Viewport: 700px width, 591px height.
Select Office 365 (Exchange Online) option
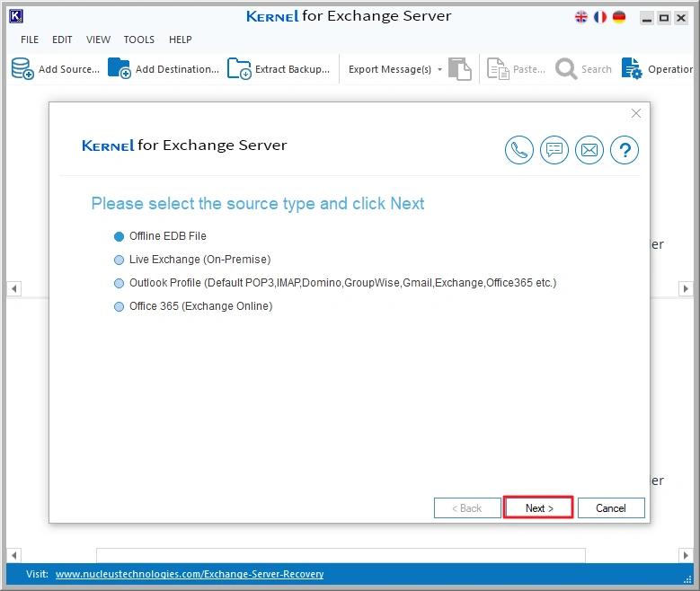pos(193,306)
